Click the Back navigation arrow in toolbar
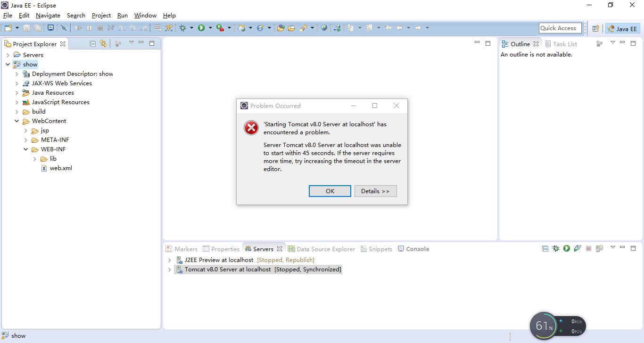 click(399, 28)
